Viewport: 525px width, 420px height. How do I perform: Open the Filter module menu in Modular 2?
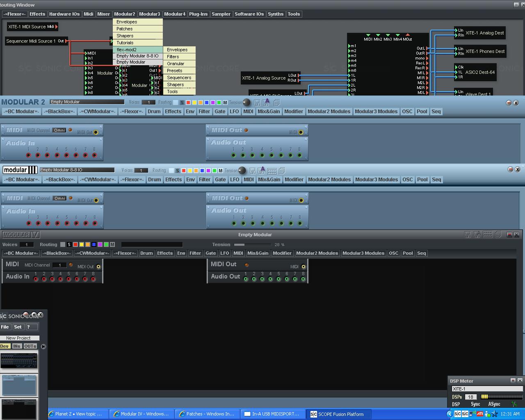coord(204,112)
